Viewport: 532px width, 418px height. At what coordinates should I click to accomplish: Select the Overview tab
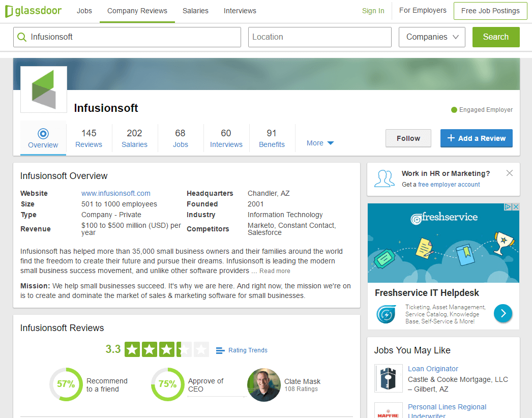pyautogui.click(x=43, y=138)
